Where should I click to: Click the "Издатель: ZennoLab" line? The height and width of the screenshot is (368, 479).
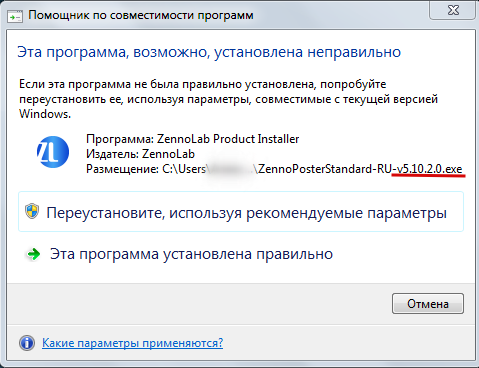(x=140, y=154)
